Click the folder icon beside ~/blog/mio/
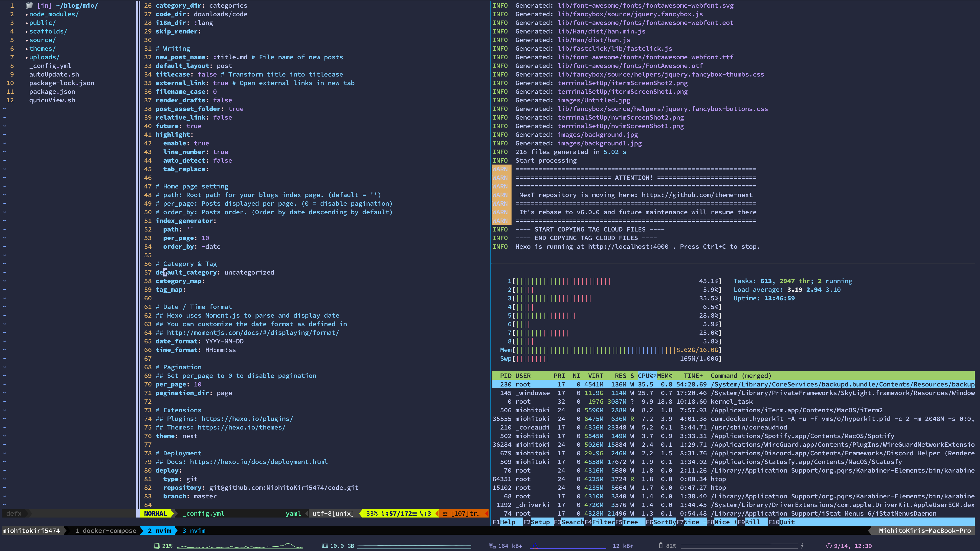980x551 pixels. coord(29,5)
